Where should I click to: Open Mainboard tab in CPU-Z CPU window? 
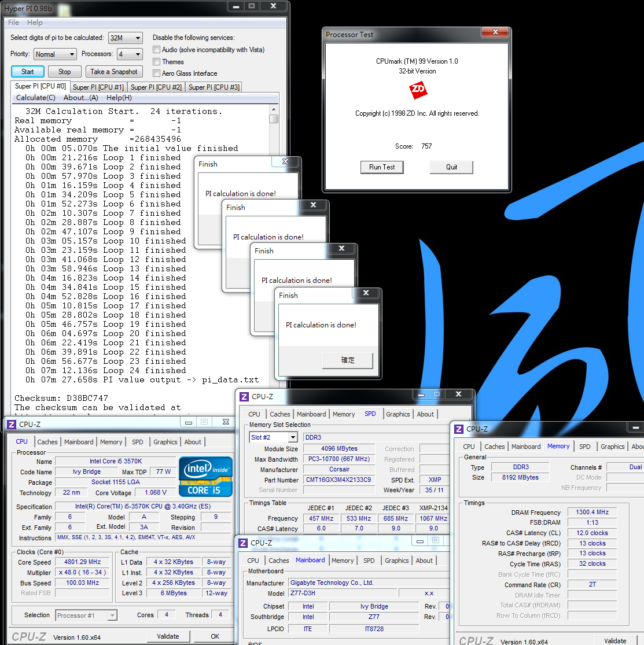click(79, 442)
